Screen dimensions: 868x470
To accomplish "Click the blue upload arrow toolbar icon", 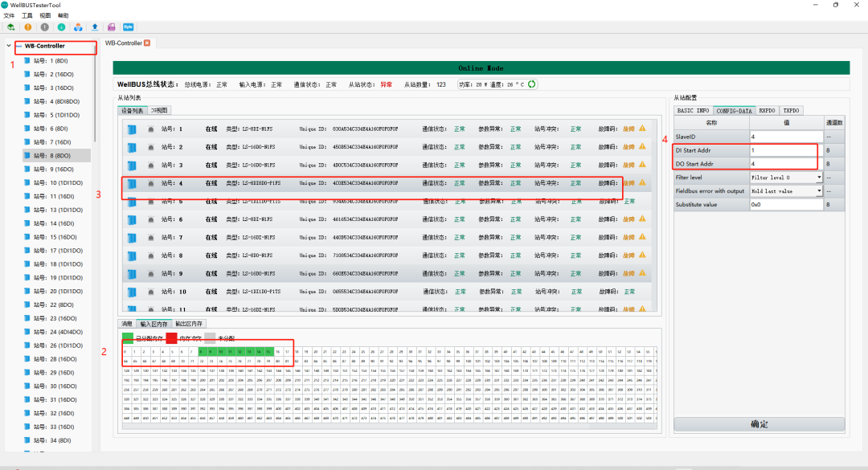I will pos(95,27).
